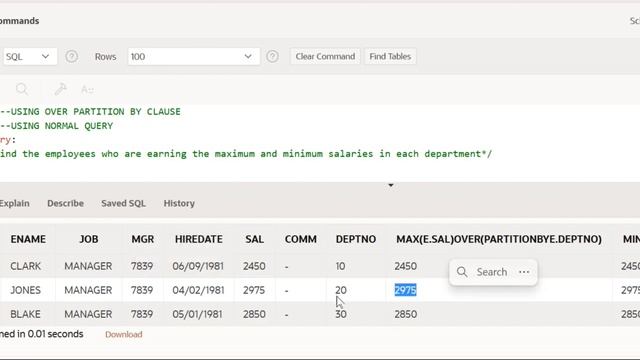Click the ENAME column header
The width and height of the screenshot is (640, 360).
pyautogui.click(x=28, y=239)
